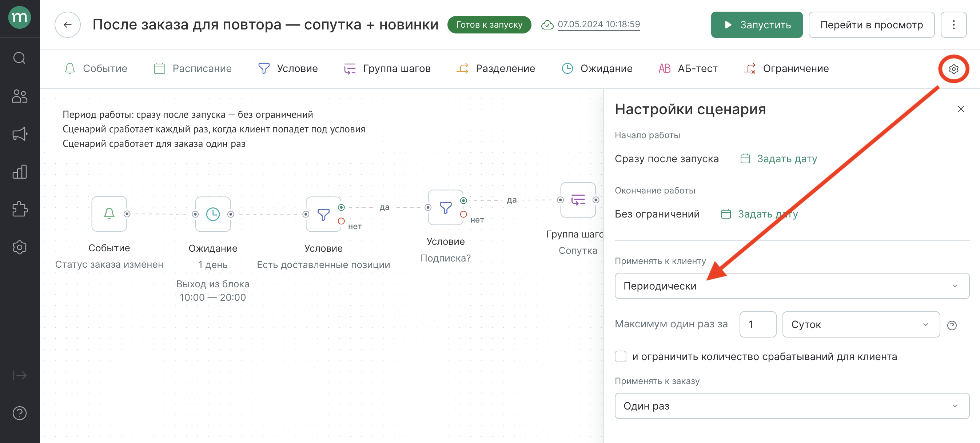Click the Запустить button
The image size is (980, 443).
click(x=756, y=25)
